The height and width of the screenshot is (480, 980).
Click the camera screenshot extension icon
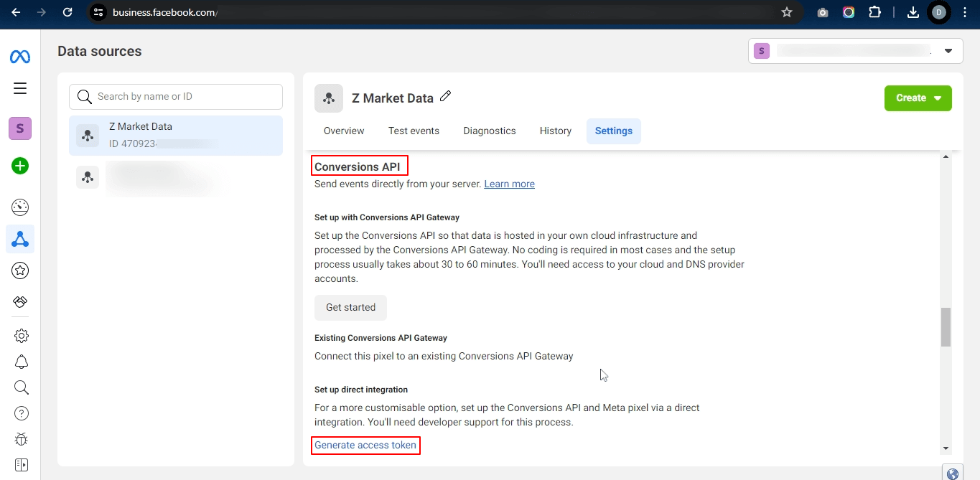tap(823, 12)
